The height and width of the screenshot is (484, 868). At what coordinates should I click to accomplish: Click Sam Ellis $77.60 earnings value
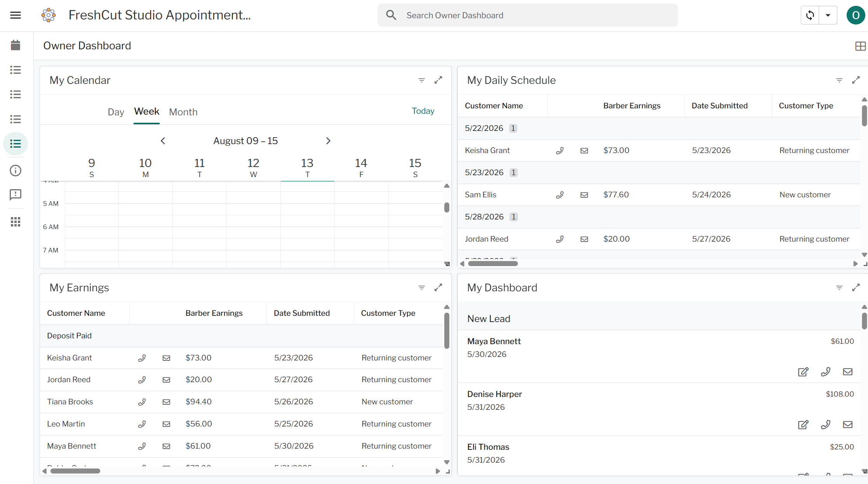616,195
